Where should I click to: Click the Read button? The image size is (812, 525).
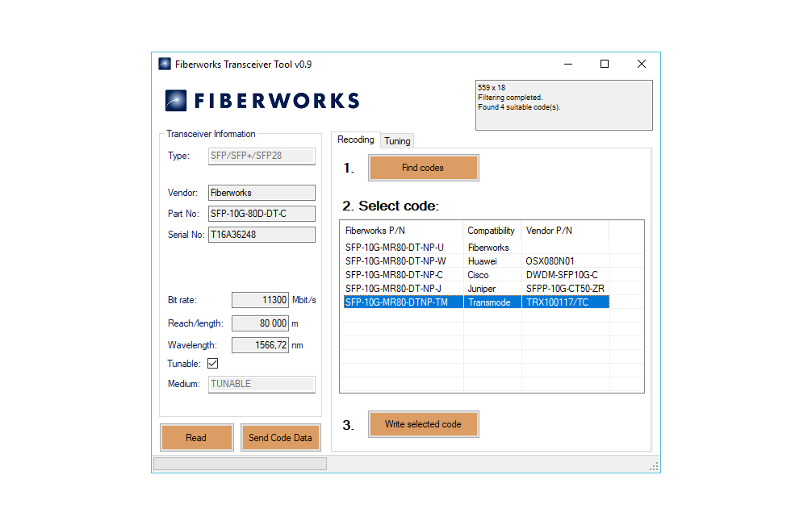[196, 438]
